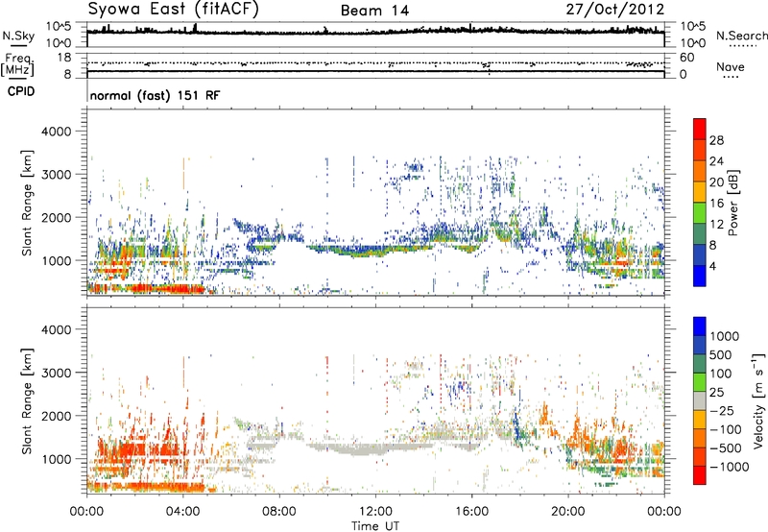Click time axis tick 20:00
The image size is (768, 532).
point(568,512)
